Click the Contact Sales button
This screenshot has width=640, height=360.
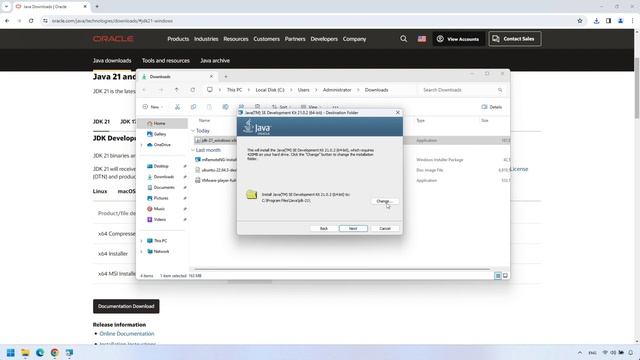(515, 39)
